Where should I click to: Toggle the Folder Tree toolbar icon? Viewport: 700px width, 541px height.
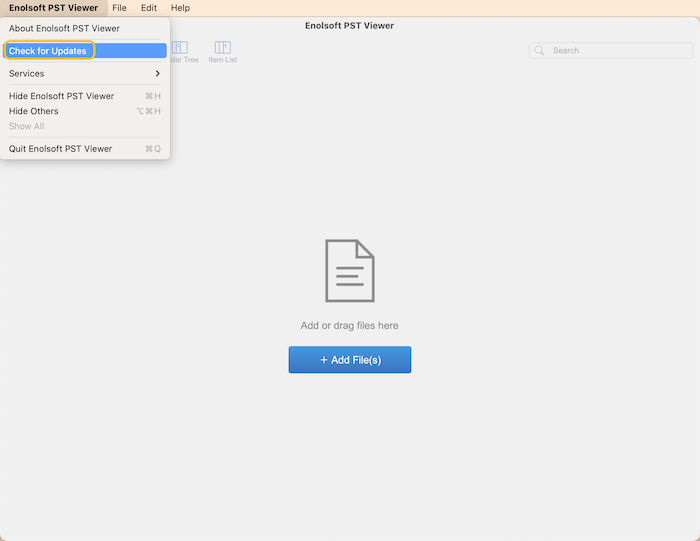tap(180, 48)
